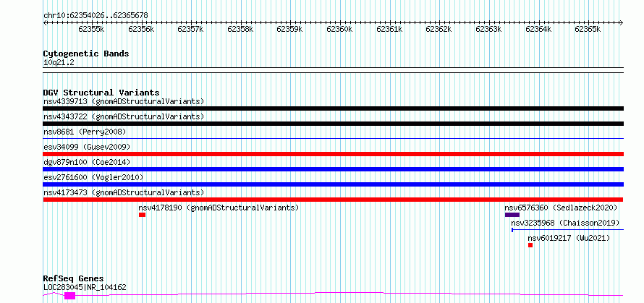Click the 10q21.2 band label

(x=59, y=63)
